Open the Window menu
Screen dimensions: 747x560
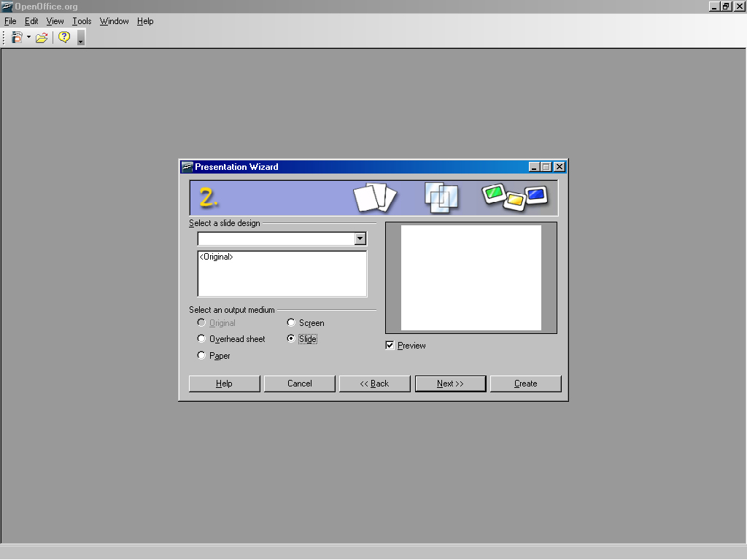coord(114,21)
